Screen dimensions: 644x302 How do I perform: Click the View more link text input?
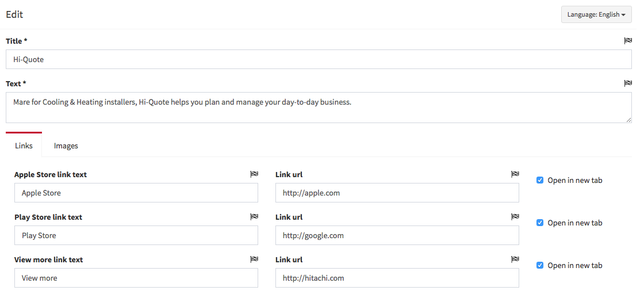[x=136, y=278]
